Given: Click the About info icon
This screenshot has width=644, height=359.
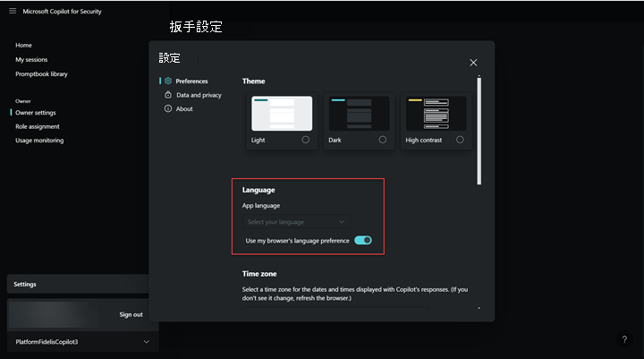Looking at the screenshot, I should (x=168, y=108).
